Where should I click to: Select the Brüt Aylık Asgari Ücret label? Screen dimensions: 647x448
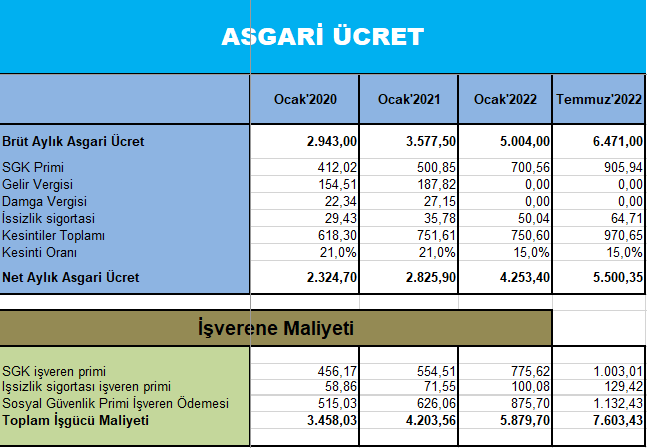point(73,141)
